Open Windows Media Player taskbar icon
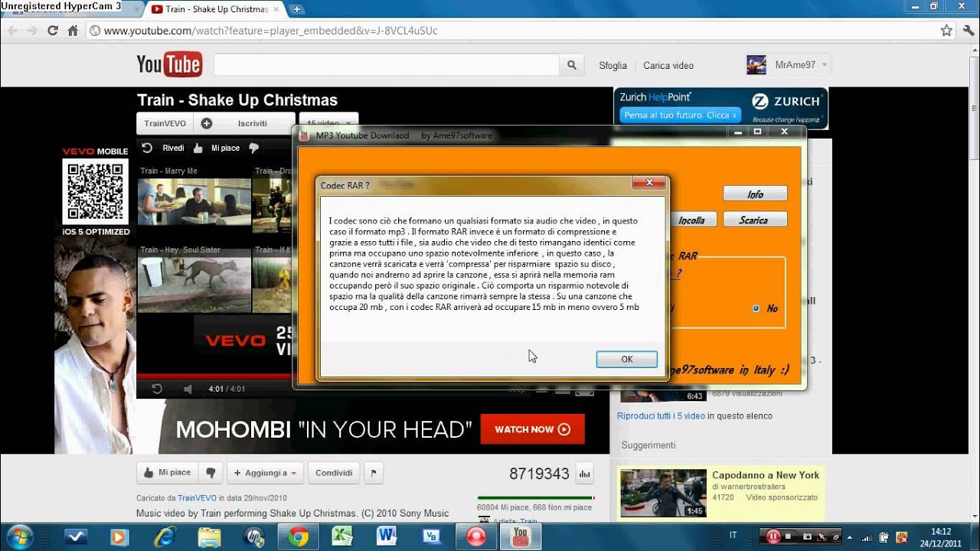 pyautogui.click(x=119, y=537)
